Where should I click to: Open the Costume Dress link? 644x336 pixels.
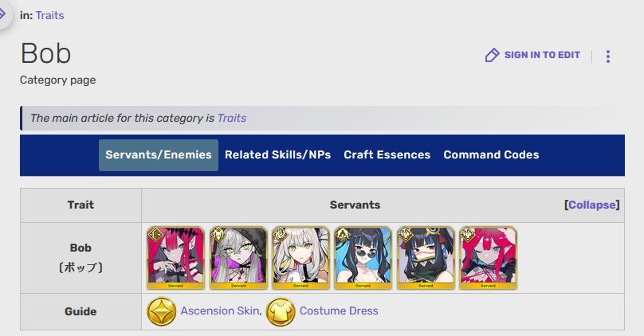[x=339, y=311]
